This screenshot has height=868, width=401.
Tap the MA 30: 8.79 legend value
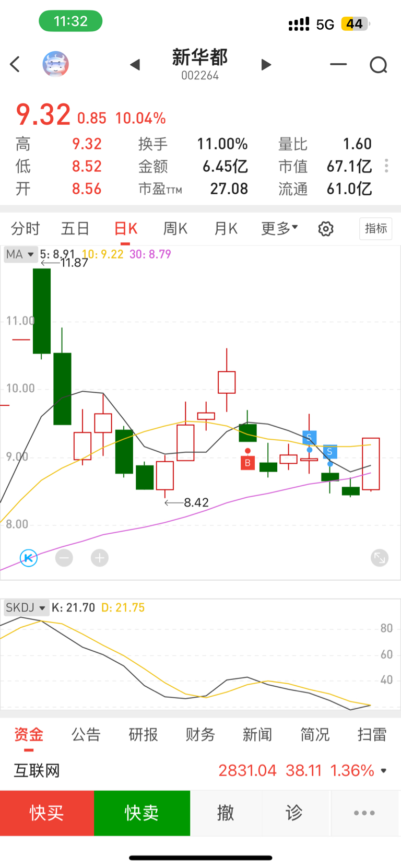pyautogui.click(x=150, y=254)
